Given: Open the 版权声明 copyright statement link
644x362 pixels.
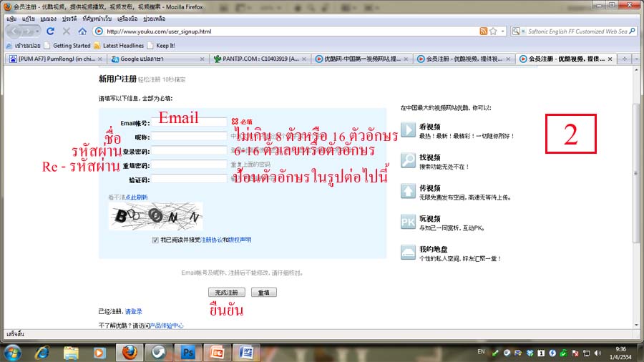Looking at the screenshot, I should coord(240,240).
